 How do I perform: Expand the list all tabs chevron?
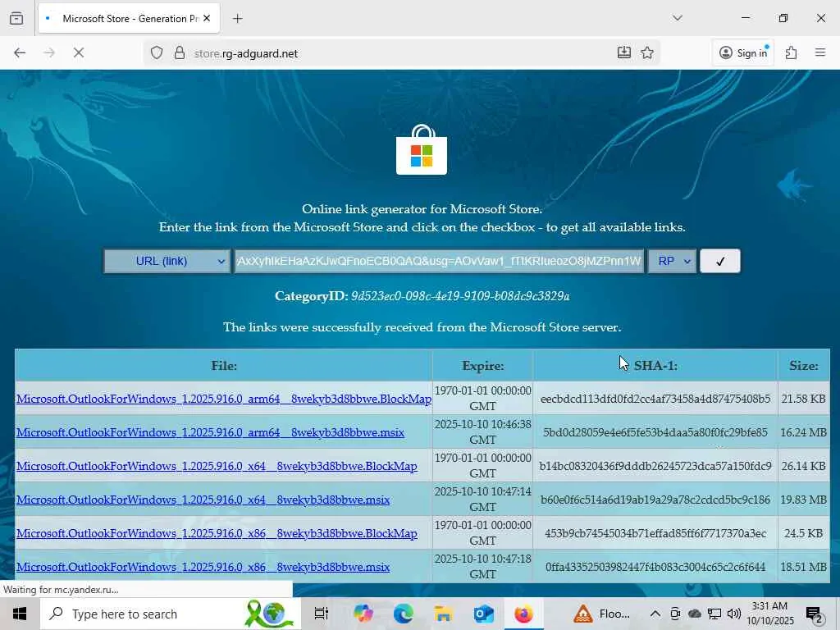pyautogui.click(x=677, y=18)
